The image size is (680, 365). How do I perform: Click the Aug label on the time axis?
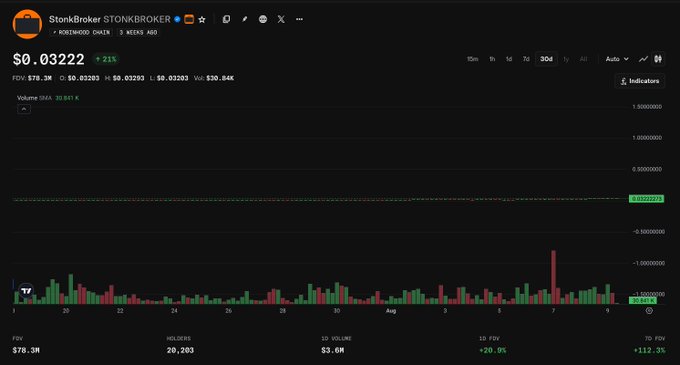tap(391, 311)
